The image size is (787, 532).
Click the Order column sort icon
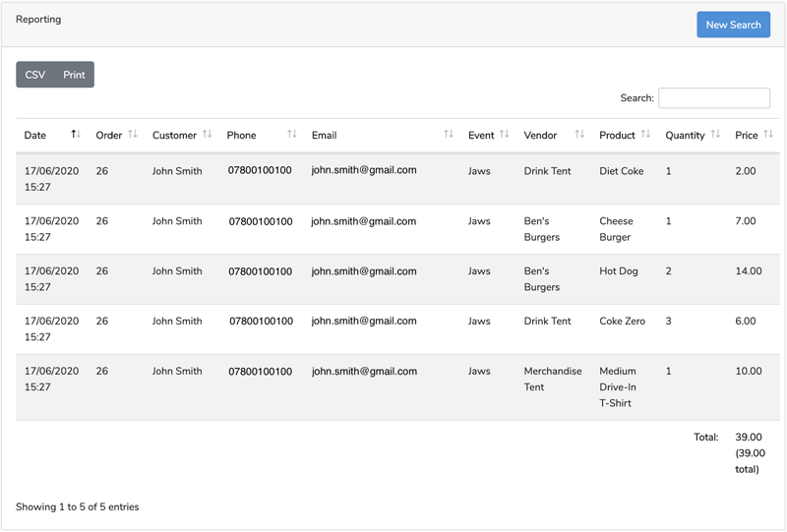click(133, 134)
